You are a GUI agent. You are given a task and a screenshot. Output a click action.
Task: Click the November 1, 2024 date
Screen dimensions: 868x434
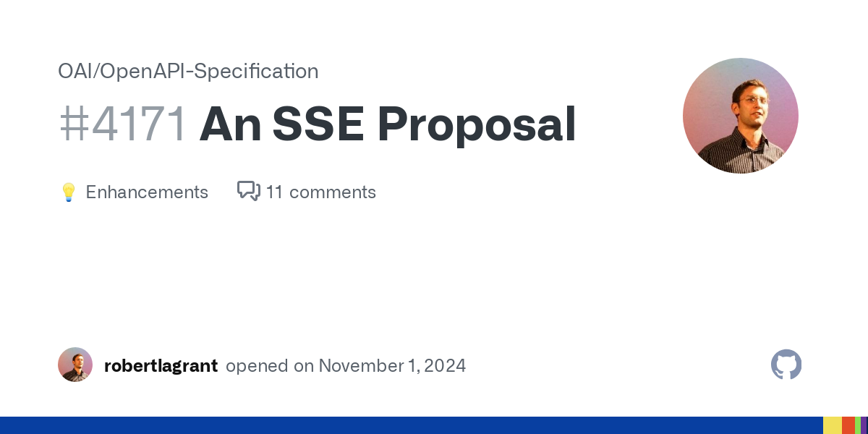(392, 365)
